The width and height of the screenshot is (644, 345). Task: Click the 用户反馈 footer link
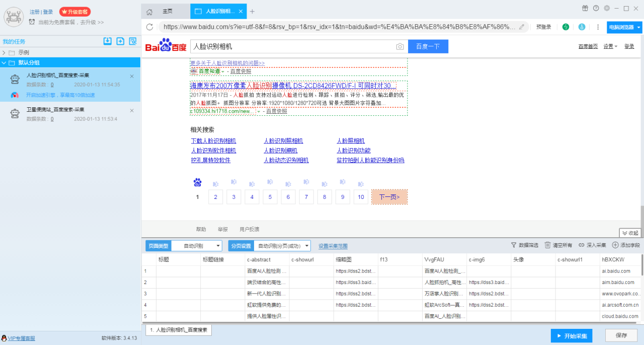(250, 229)
